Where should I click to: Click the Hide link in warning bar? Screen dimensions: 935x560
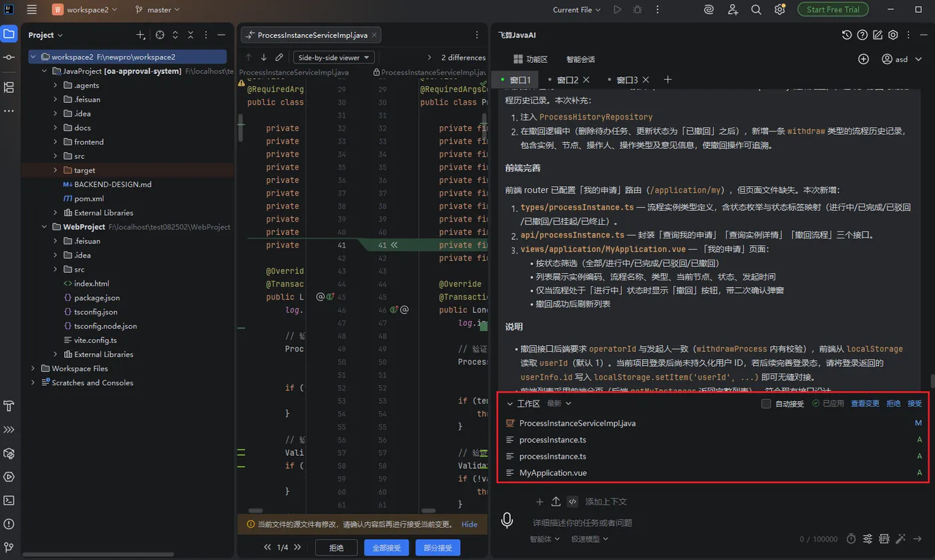(470, 524)
